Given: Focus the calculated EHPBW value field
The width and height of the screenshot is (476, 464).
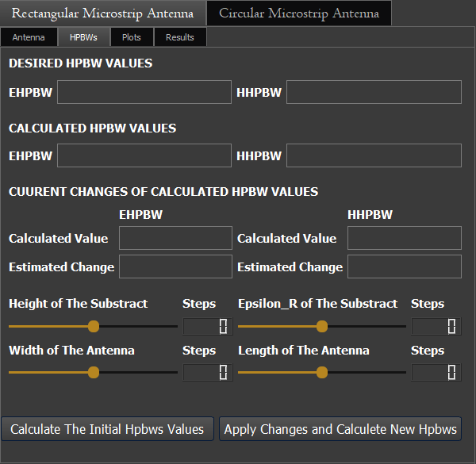Looking at the screenshot, I should 144,155.
